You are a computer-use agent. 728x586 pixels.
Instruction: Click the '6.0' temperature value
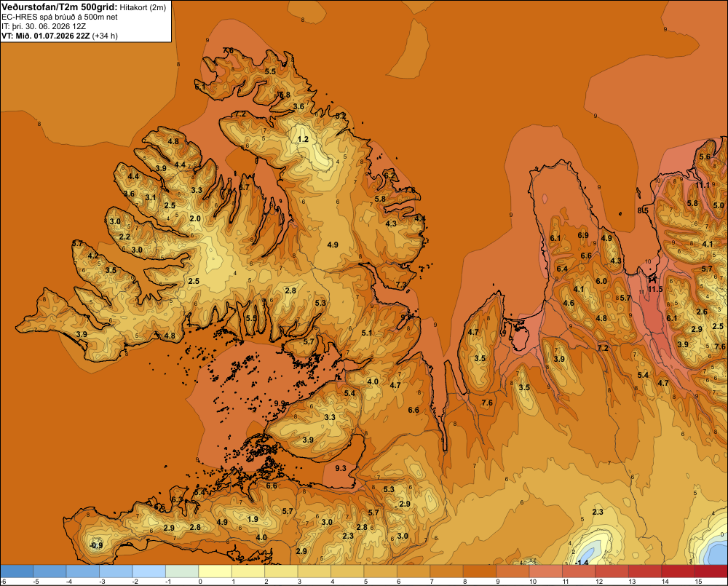point(601,281)
